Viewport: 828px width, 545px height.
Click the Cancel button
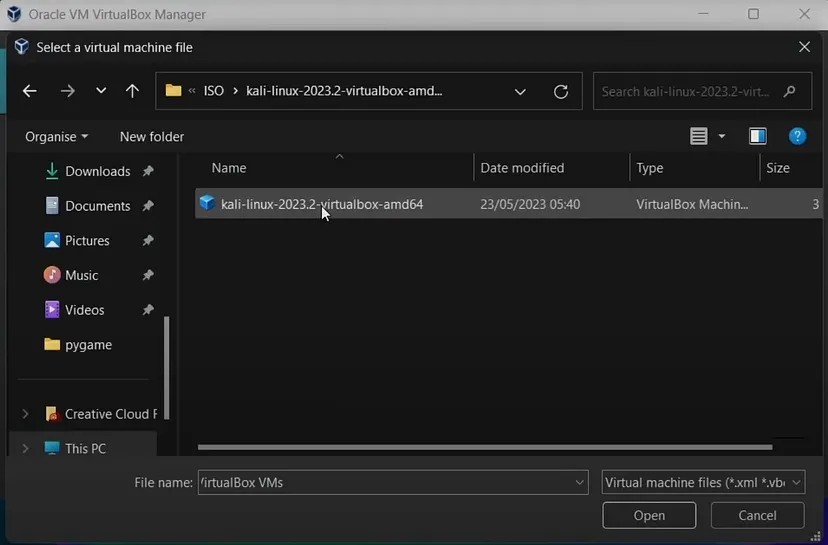click(757, 515)
